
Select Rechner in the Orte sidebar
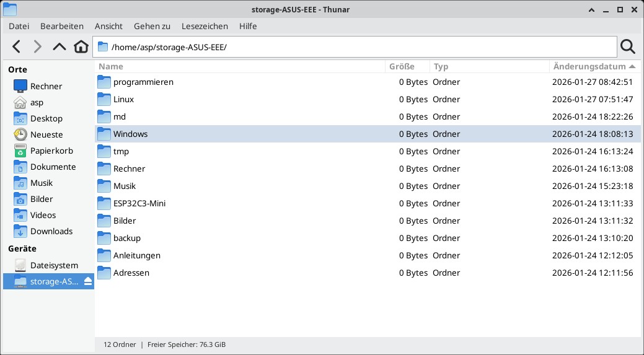[46, 86]
